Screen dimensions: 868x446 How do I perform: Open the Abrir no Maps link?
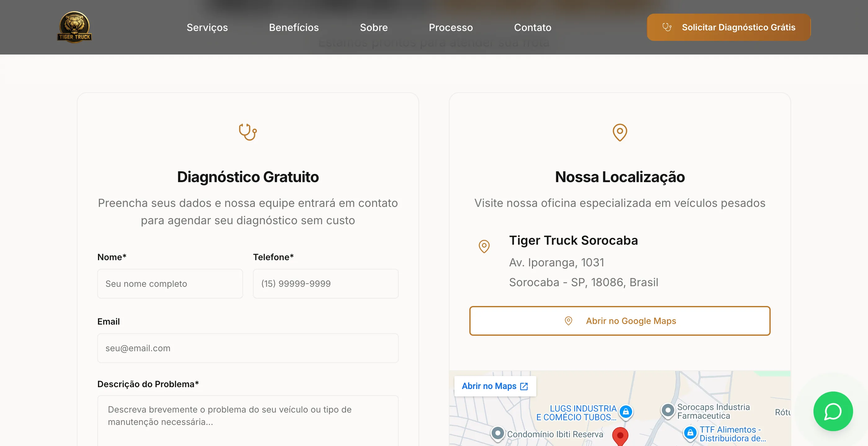[x=495, y=386]
